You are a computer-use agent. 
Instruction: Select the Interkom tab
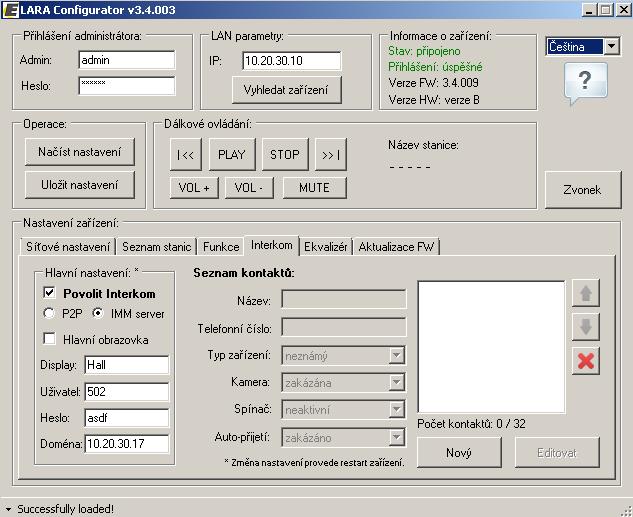point(272,245)
